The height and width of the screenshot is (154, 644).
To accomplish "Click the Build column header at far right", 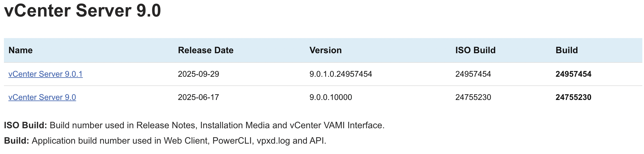I will [x=566, y=50].
